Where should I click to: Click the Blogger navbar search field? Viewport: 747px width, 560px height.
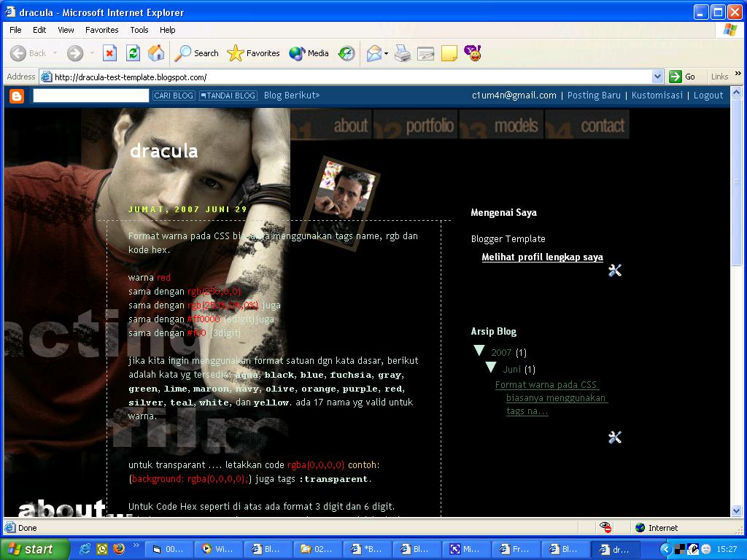point(91,96)
